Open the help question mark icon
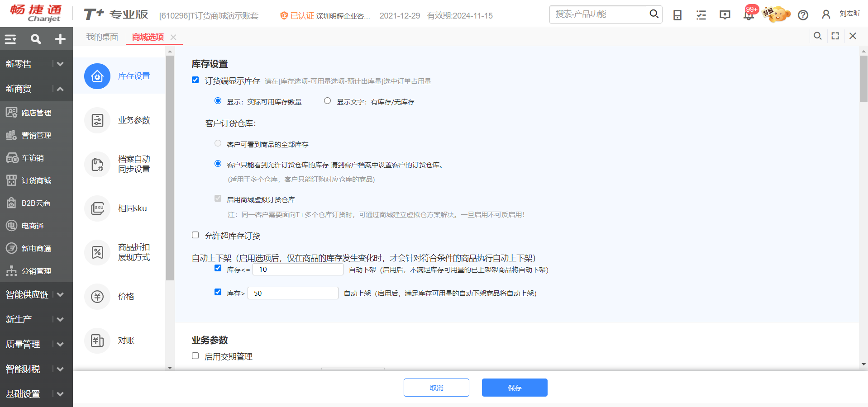 tap(803, 15)
